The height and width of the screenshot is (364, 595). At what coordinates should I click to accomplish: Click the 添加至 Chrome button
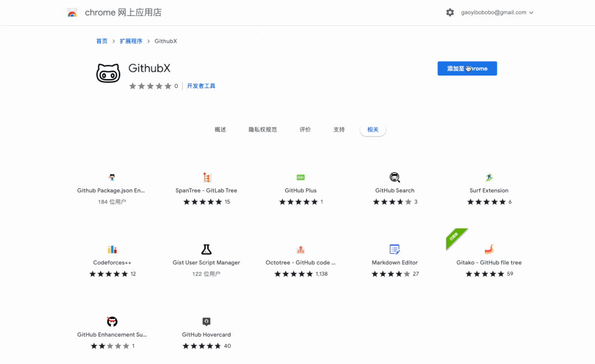467,68
